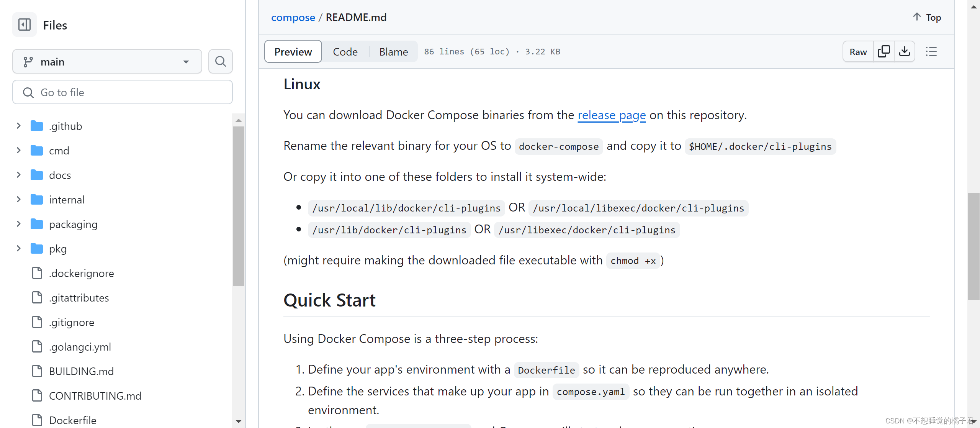The image size is (980, 428).
Task: Open the .gitattributes file
Action: coord(79,298)
